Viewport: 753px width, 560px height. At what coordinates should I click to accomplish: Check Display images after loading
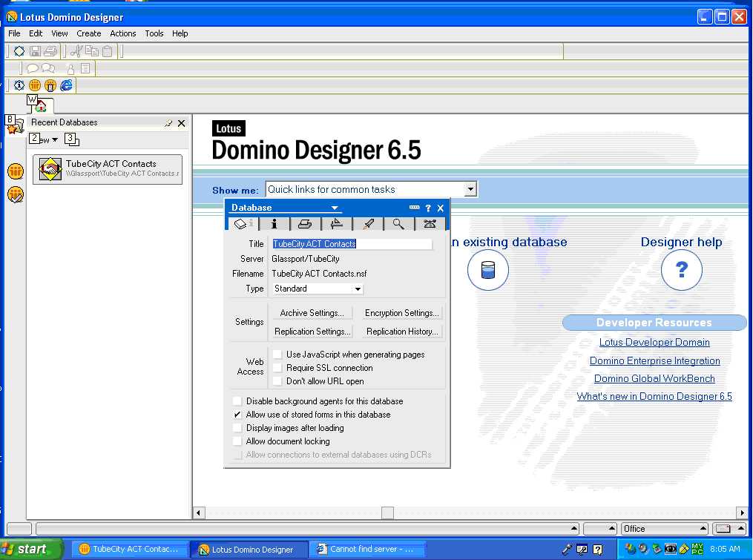(237, 428)
